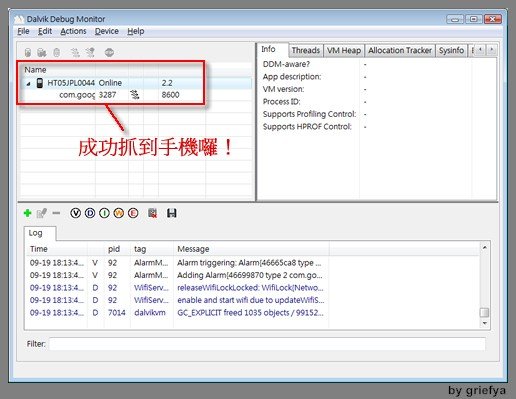516x399 pixels.
Task: Click the thread update icon in com.goog row
Action: tap(135, 95)
